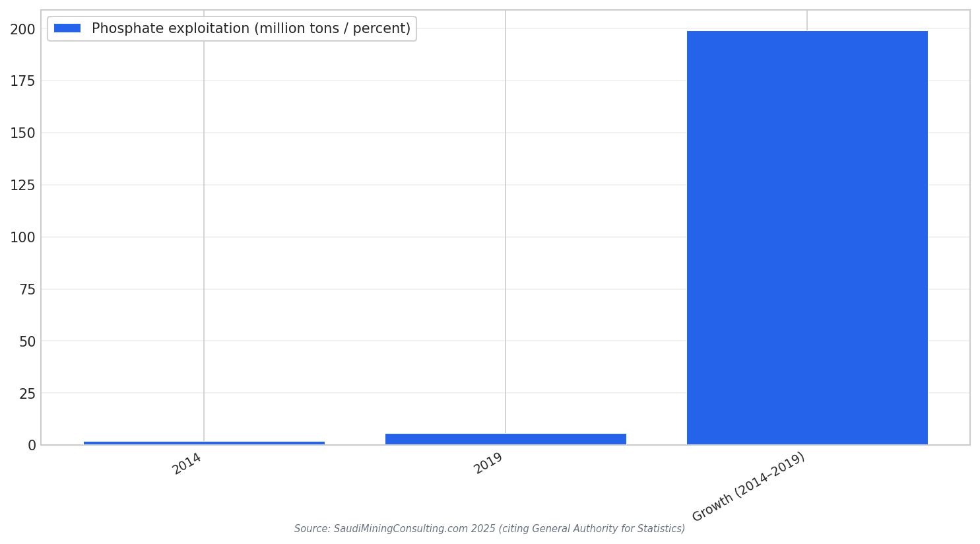Image resolution: width=980 pixels, height=544 pixels.
Task: Click the 0 y-axis tick label
Action: (x=32, y=446)
